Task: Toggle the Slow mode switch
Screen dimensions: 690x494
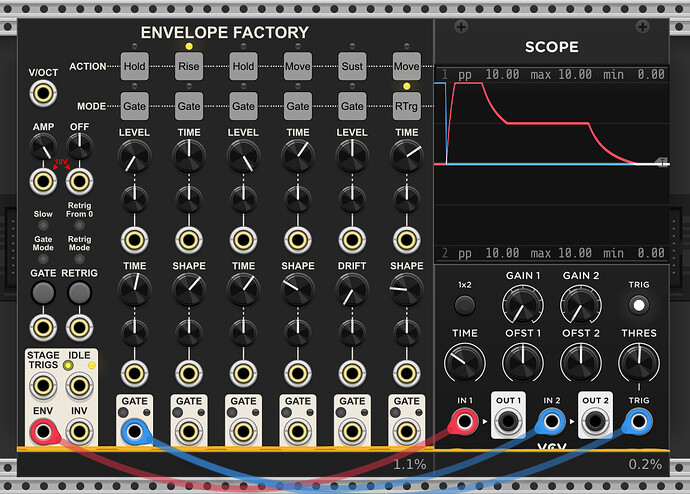Action: point(43,226)
